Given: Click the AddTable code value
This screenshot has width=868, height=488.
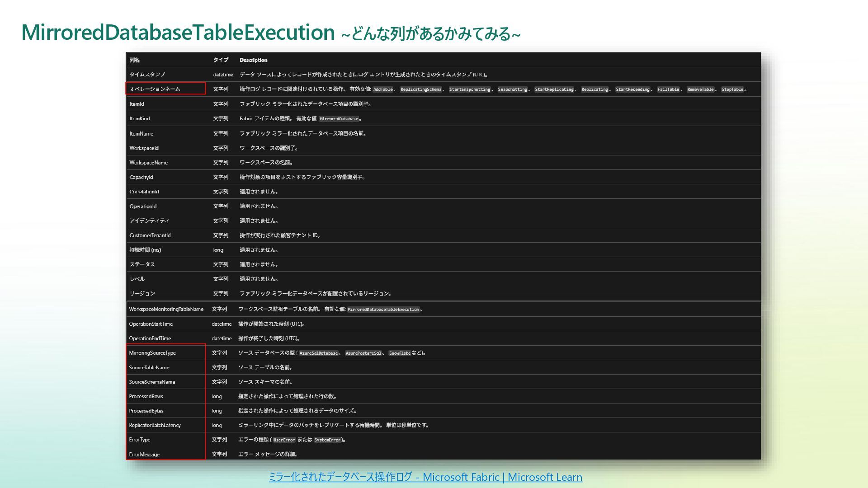Looking at the screenshot, I should [x=383, y=89].
